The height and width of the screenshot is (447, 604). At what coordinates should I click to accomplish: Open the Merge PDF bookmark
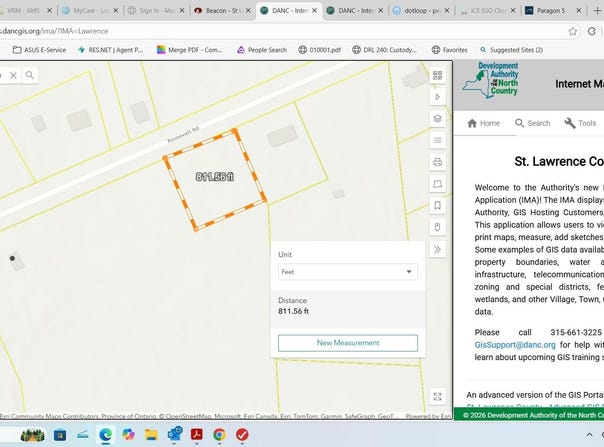coord(190,50)
